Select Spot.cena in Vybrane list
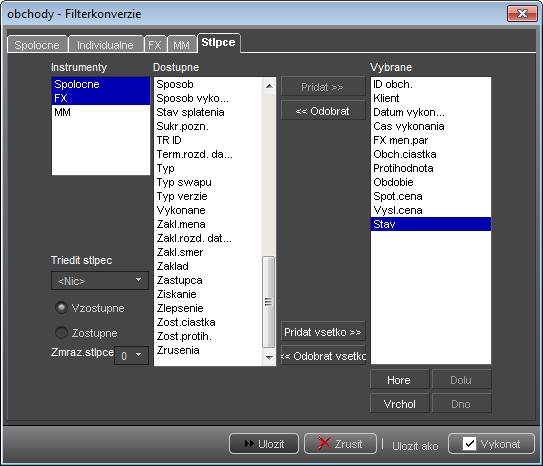The image size is (543, 466). tap(431, 196)
